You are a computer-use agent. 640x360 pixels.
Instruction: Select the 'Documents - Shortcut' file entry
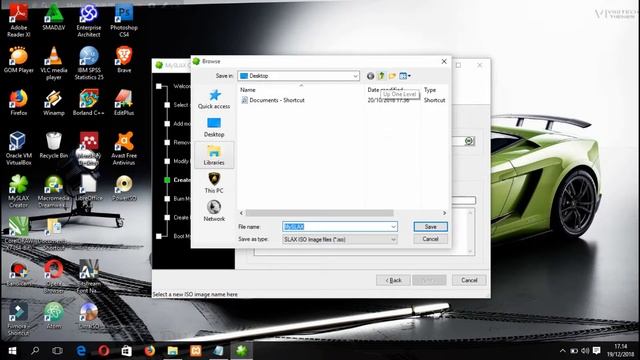click(x=273, y=100)
